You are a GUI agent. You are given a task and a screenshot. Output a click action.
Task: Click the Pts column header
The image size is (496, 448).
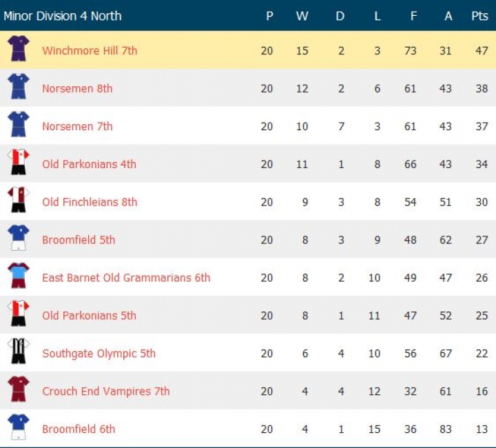[x=479, y=16]
